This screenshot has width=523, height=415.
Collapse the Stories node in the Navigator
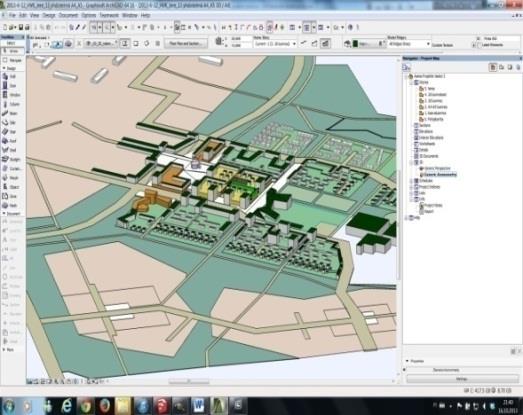tap(411, 82)
